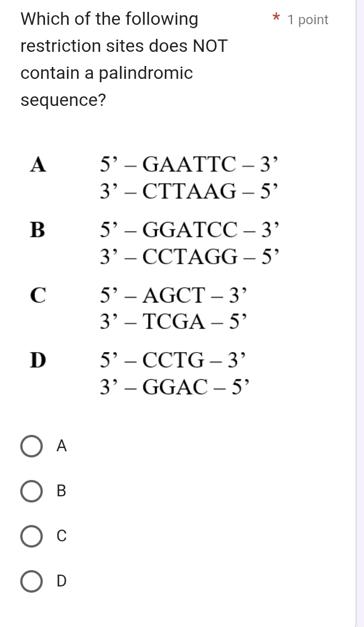Click the bold letter A in the image
Image resolution: width=364 pixels, height=627 pixels.
38,164
